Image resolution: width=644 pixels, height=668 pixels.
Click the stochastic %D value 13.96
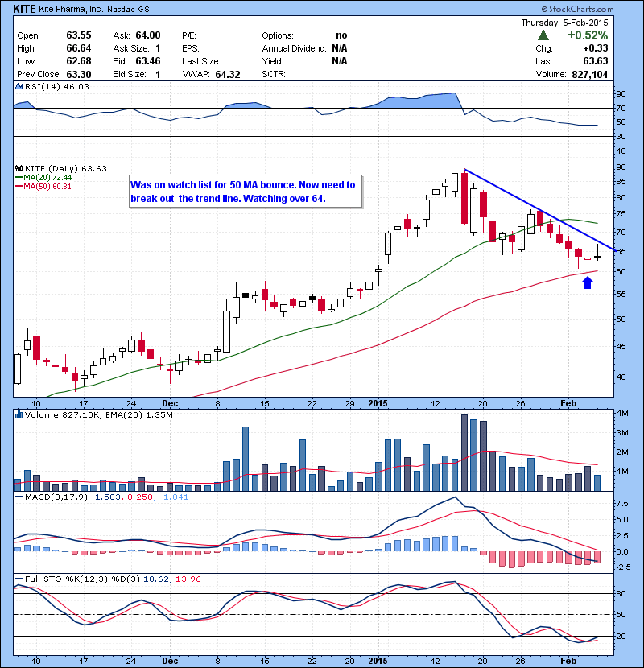[188, 579]
